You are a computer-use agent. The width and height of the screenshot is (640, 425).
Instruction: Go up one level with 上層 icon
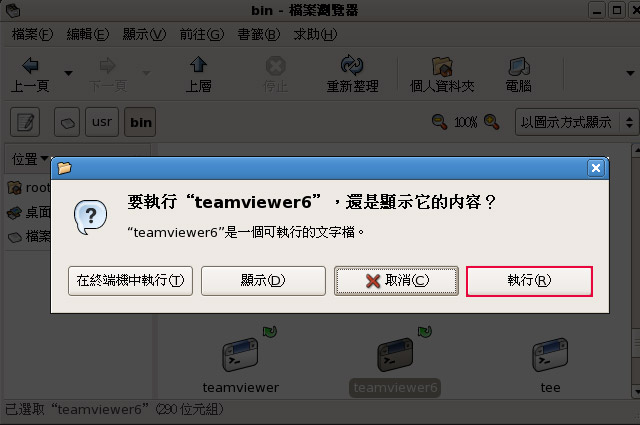[x=198, y=65]
